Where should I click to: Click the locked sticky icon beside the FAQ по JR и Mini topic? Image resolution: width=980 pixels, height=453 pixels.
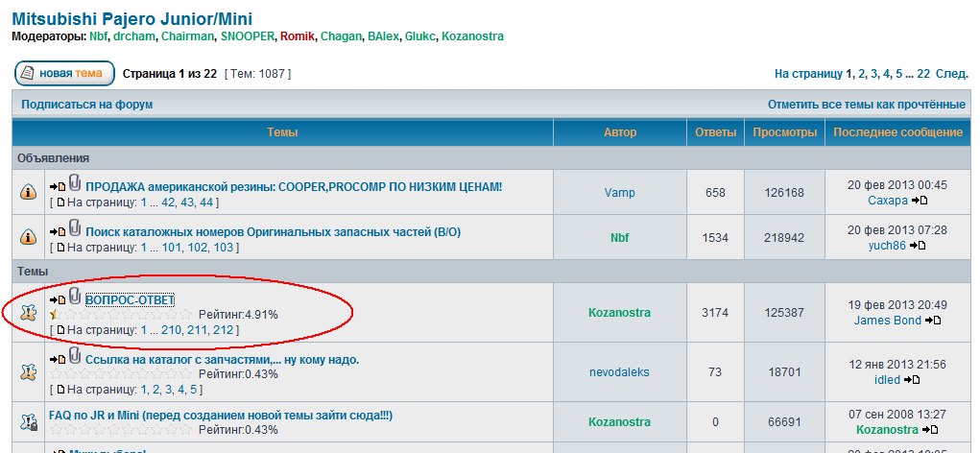point(28,422)
